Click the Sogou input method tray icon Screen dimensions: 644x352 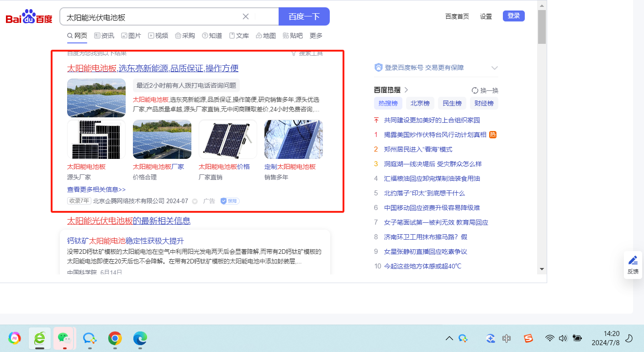point(528,338)
